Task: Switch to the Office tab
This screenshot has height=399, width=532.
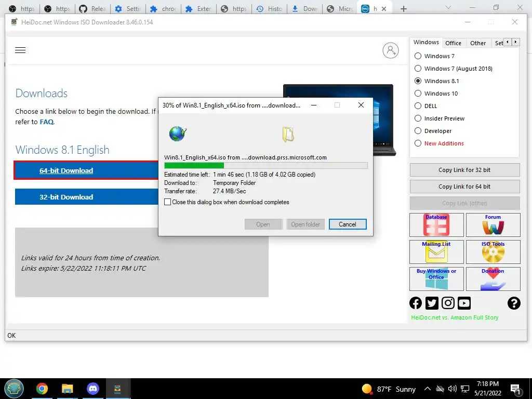Action: click(453, 43)
